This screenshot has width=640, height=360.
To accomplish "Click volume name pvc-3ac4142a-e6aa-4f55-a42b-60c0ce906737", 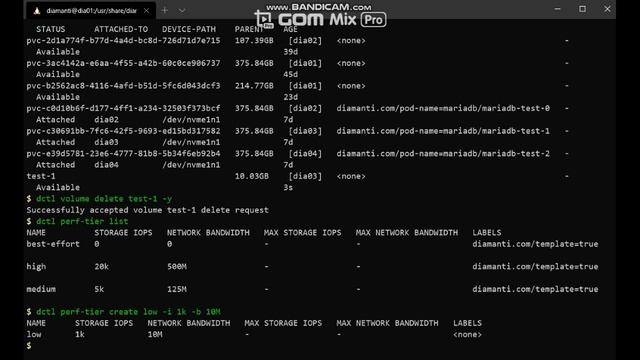I will pos(123,63).
